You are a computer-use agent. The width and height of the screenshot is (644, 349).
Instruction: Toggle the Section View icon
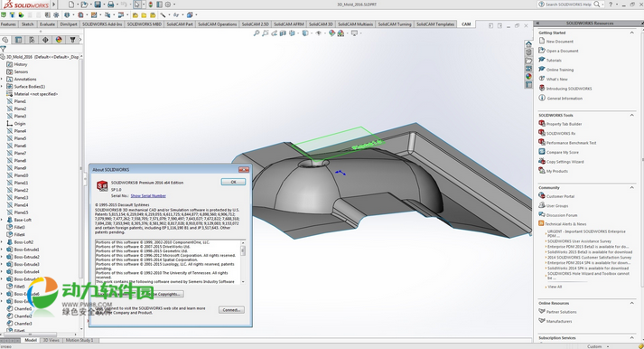click(x=283, y=33)
